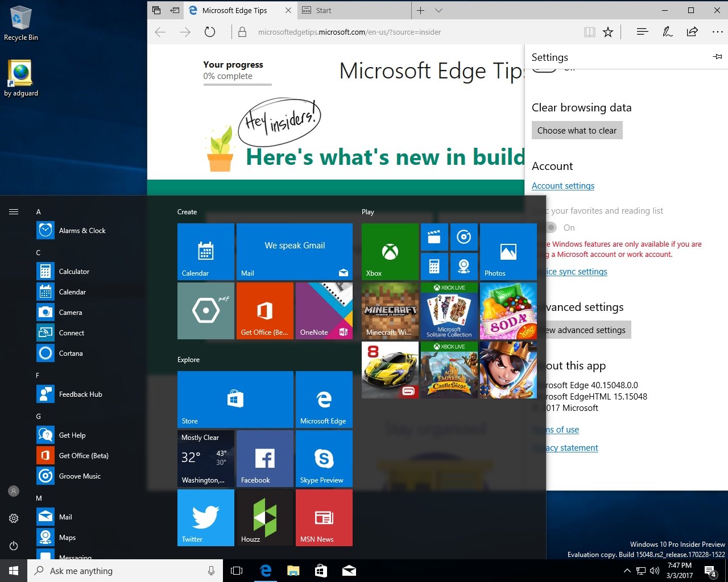
Task: Open Make a Web Note pen
Action: [668, 32]
